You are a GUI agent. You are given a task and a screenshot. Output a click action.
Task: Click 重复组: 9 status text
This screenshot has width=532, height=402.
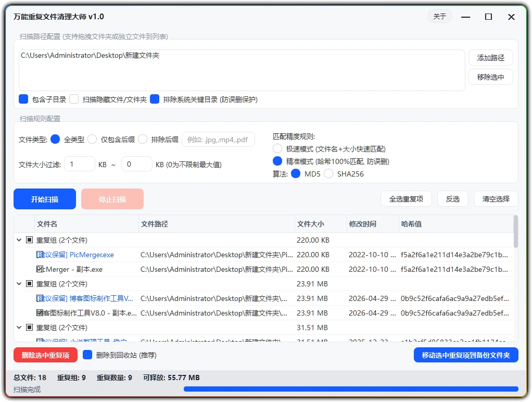coord(71,378)
